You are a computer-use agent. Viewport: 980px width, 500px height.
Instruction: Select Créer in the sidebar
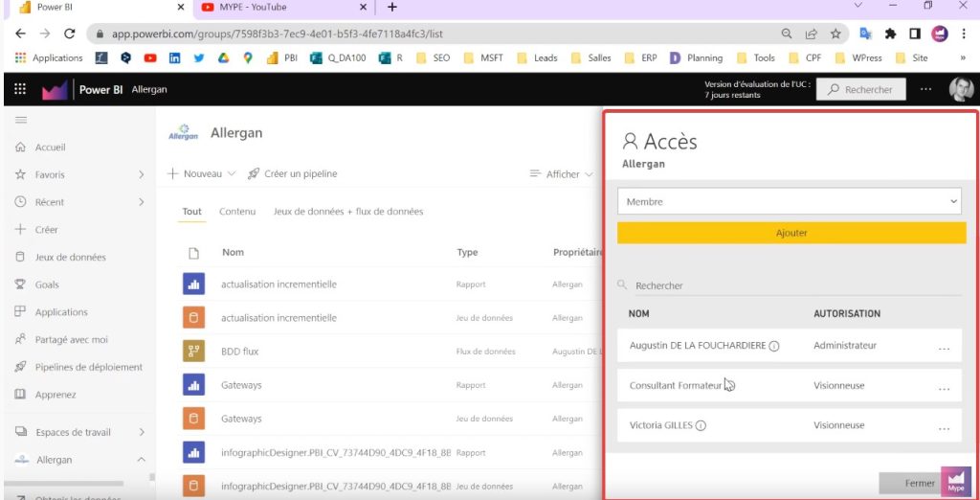pyautogui.click(x=46, y=230)
